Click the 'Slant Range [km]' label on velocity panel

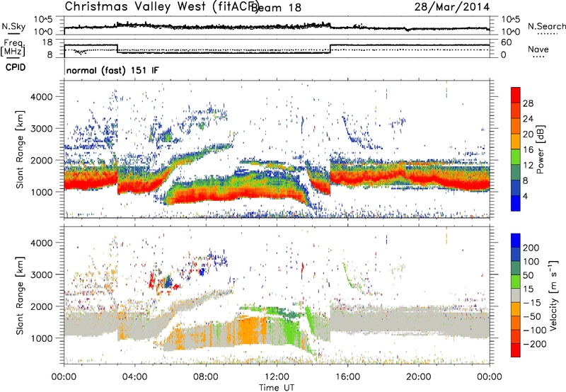tap(20, 295)
